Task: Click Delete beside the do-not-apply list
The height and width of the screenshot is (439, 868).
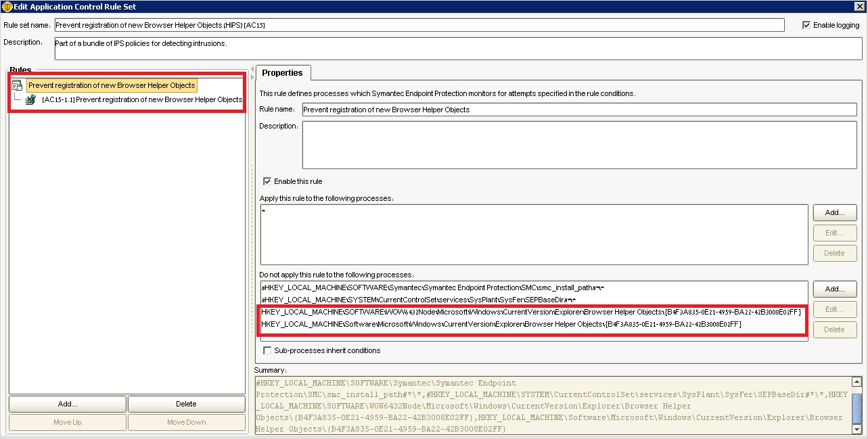Action: (x=835, y=329)
